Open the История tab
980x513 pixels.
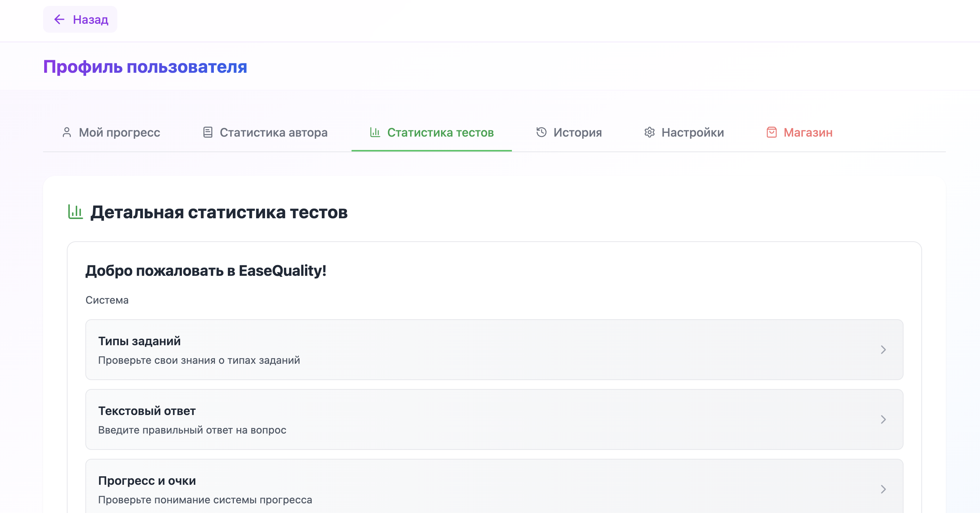(577, 133)
